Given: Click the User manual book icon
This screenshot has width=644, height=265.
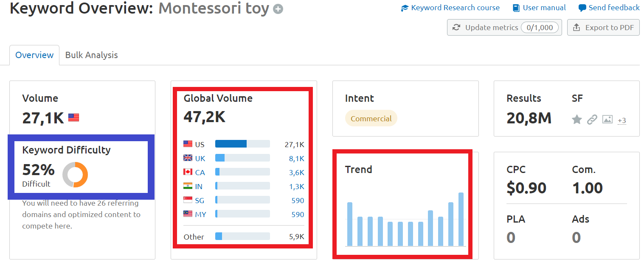Looking at the screenshot, I should pyautogui.click(x=516, y=8).
